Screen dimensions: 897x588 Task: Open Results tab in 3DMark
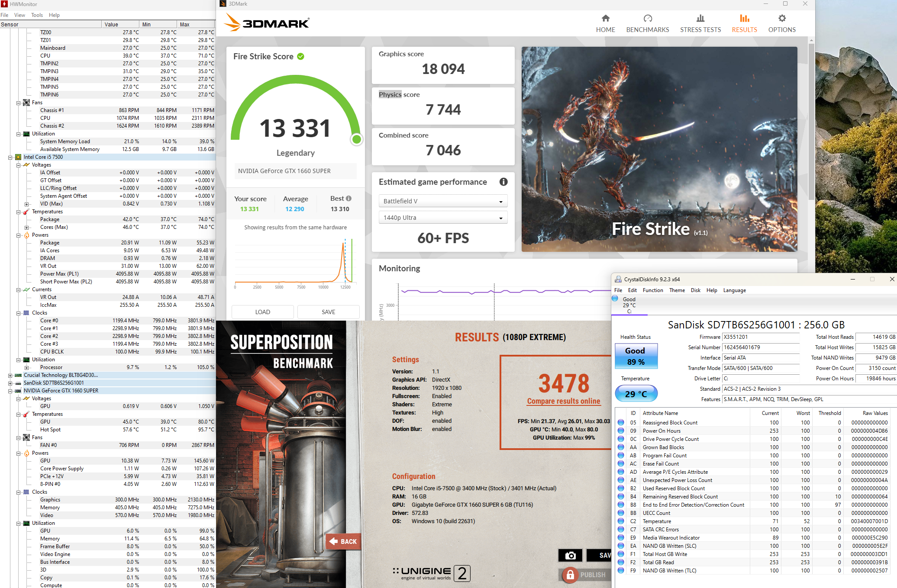(x=744, y=23)
